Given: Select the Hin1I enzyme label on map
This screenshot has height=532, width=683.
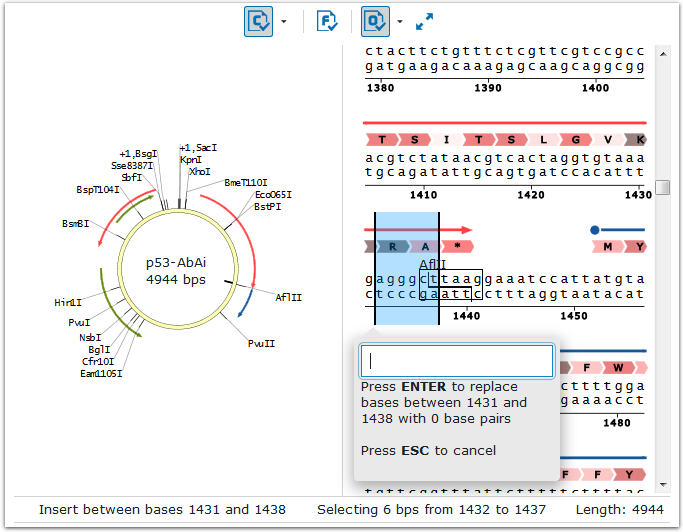Looking at the screenshot, I should [68, 302].
